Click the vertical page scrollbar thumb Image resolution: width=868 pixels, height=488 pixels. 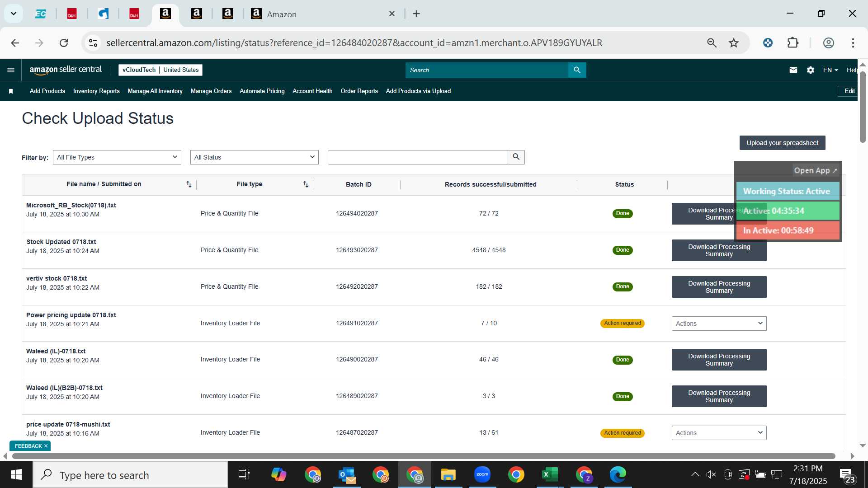(863, 107)
